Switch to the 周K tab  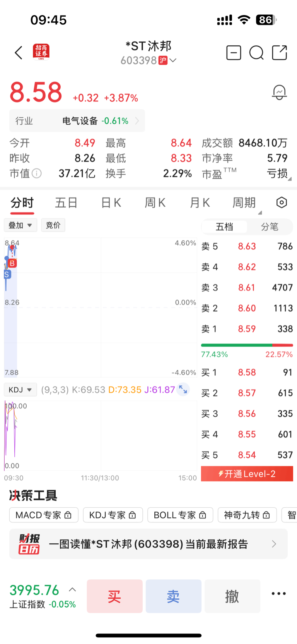(x=155, y=203)
